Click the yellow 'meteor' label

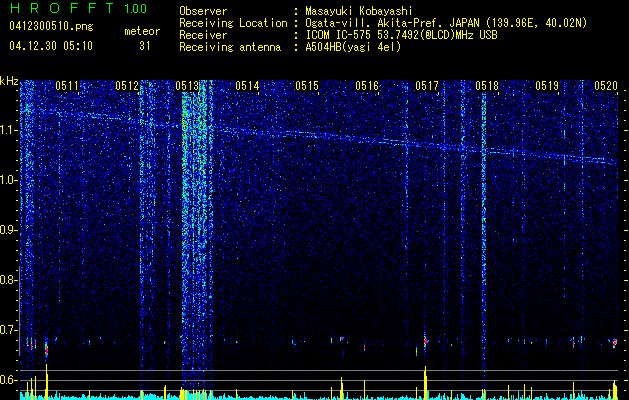(x=142, y=31)
